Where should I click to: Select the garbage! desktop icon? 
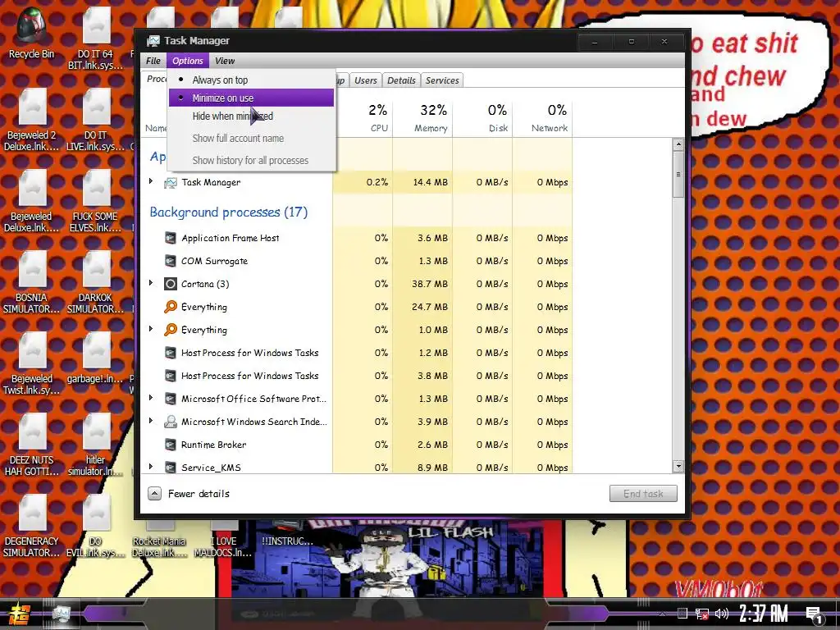(96, 359)
